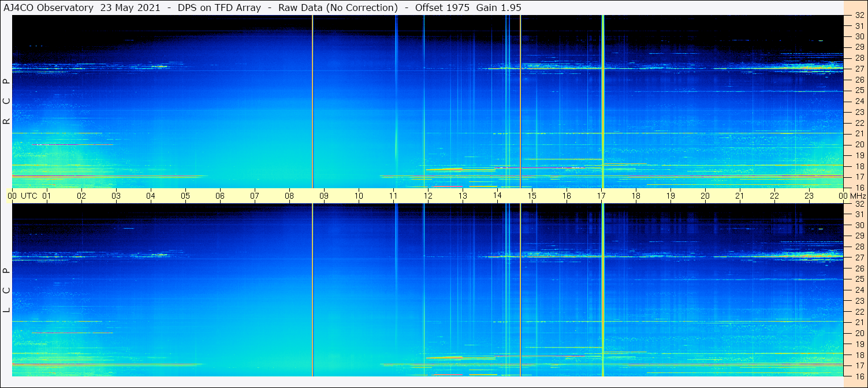This screenshot has width=868, height=388.
Task: Click the 29 MHz label on RCP frequency scale
Action: click(x=859, y=47)
